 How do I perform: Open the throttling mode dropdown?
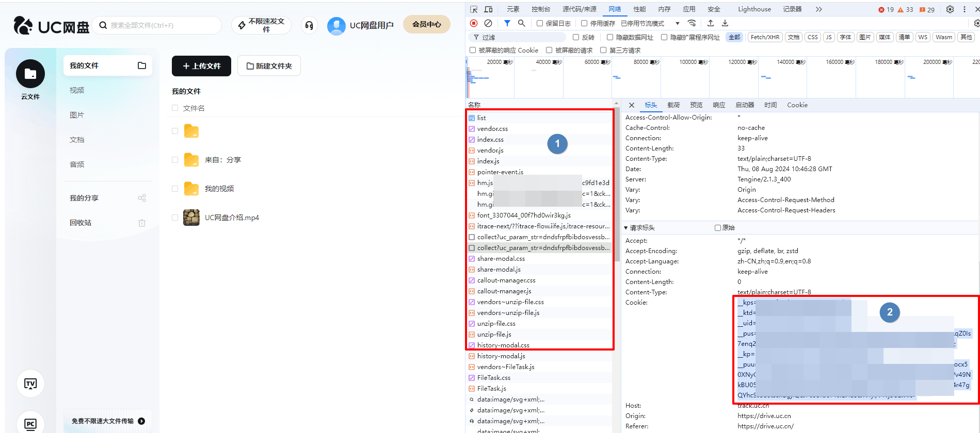point(677,24)
